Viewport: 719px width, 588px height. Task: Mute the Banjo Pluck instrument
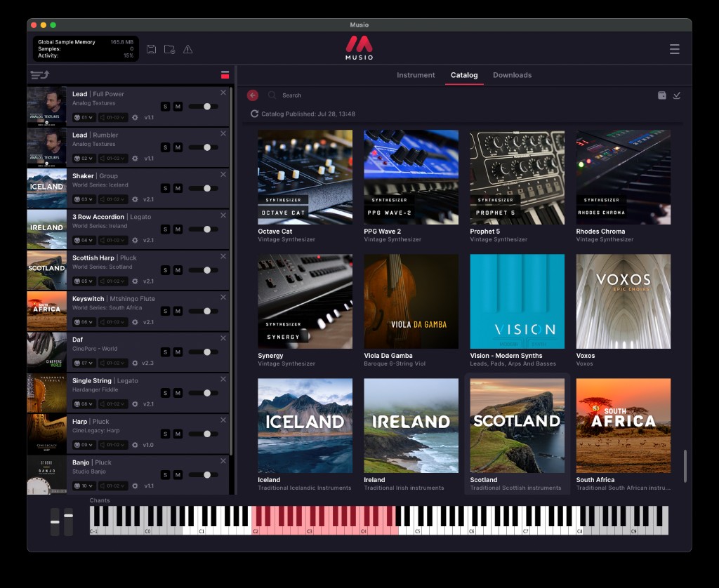tap(178, 475)
